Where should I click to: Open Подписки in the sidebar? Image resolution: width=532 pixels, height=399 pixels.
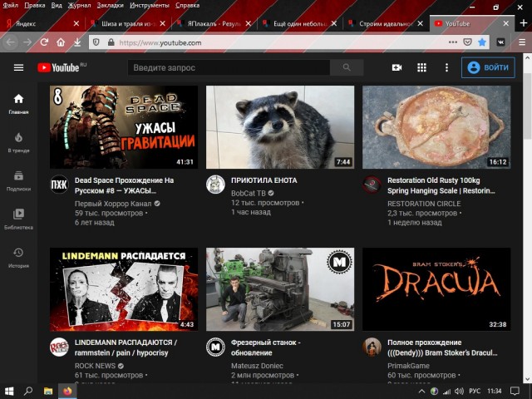coord(18,181)
